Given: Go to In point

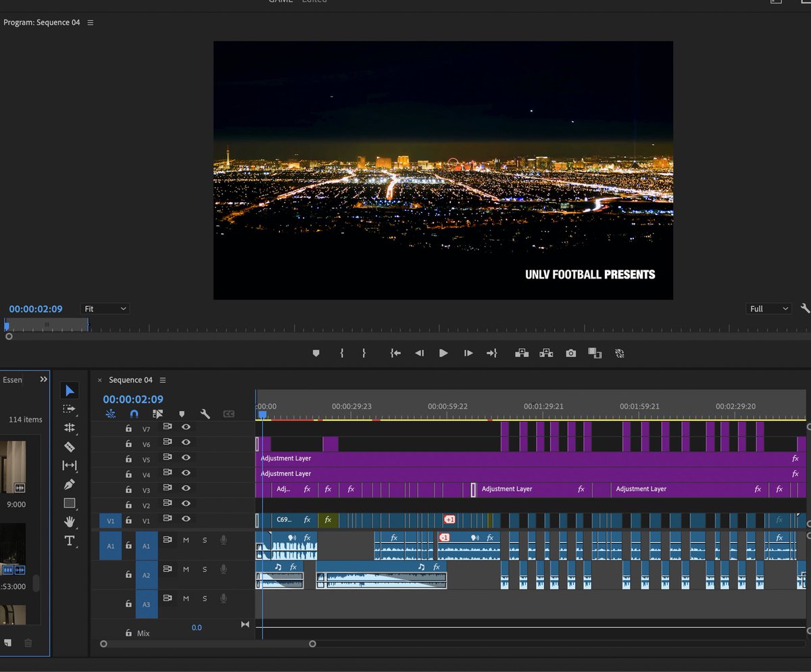Looking at the screenshot, I should (x=396, y=353).
